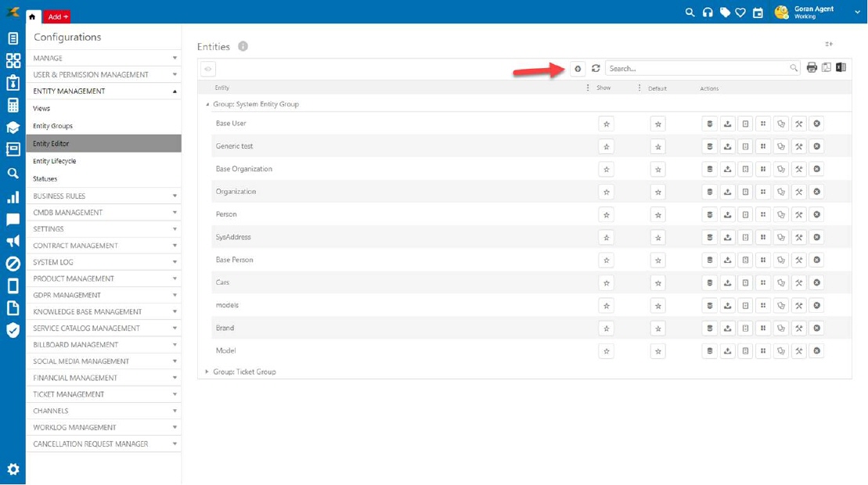Collapse the System Entity Group
The height and width of the screenshot is (485, 868).
(x=207, y=104)
